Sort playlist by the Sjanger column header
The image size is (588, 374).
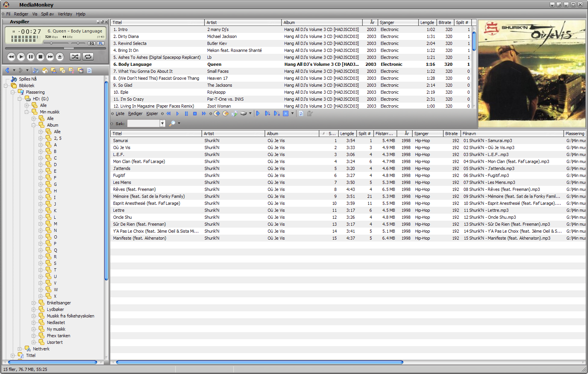click(398, 22)
